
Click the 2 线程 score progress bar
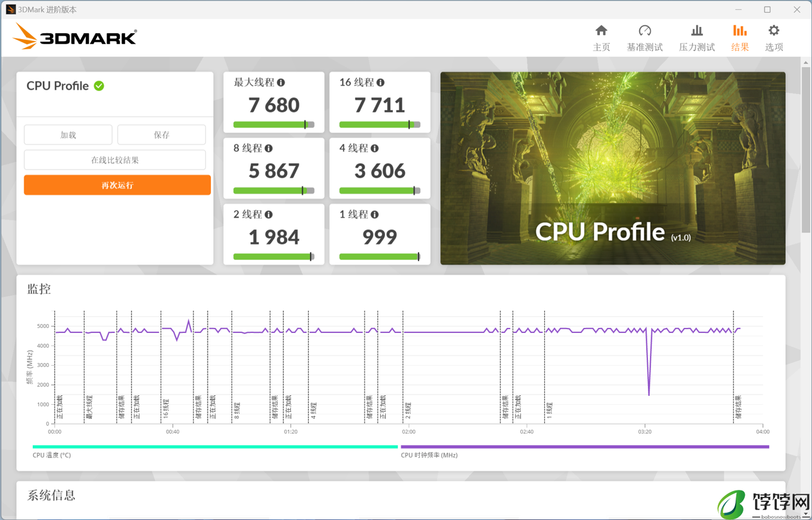pyautogui.click(x=274, y=257)
